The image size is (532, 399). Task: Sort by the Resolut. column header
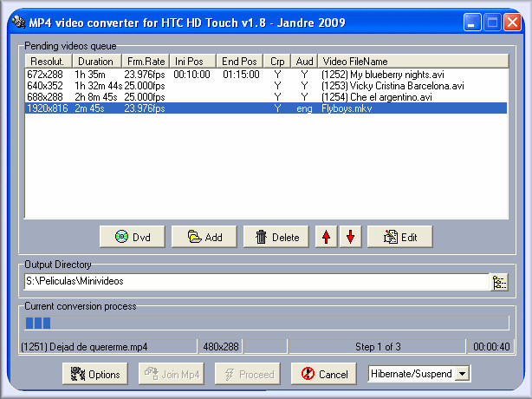click(49, 61)
